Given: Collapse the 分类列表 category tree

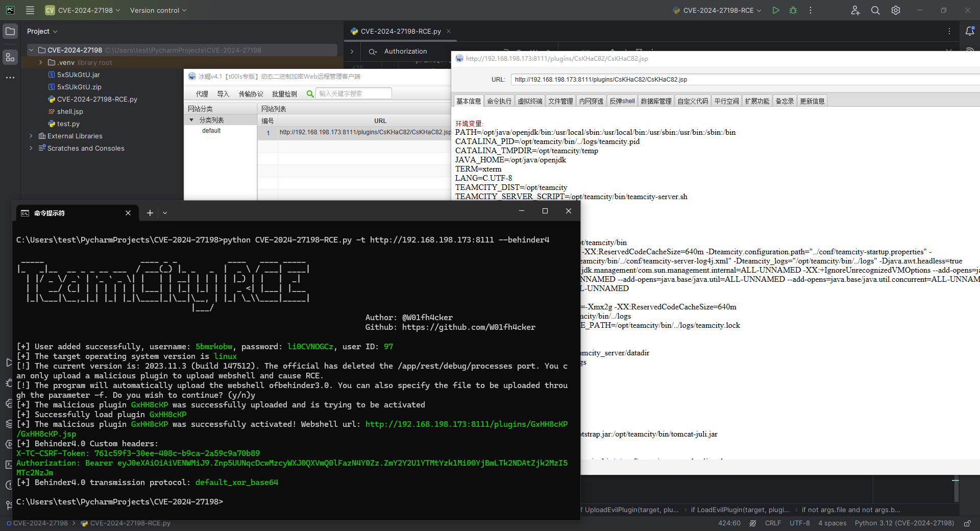Looking at the screenshot, I should 191,120.
